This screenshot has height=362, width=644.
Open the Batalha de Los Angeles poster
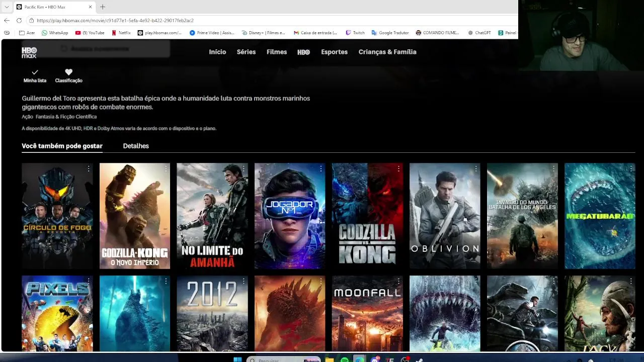(522, 216)
